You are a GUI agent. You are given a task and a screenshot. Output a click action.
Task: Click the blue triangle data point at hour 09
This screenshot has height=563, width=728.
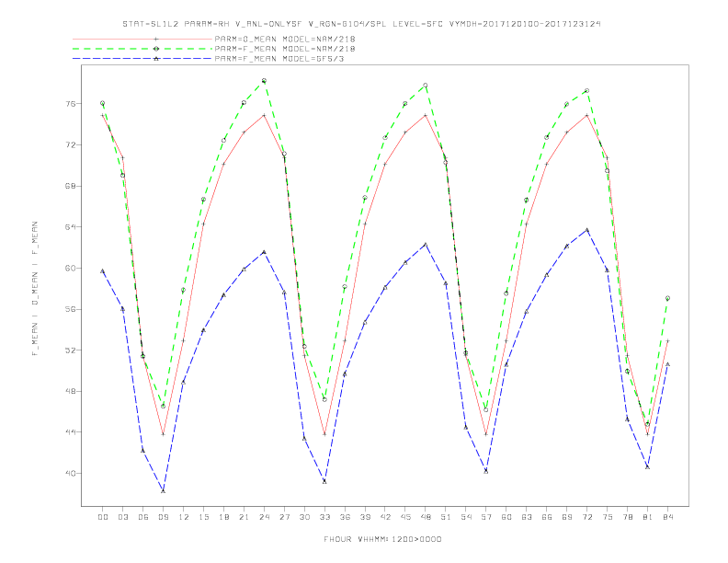[x=163, y=490]
